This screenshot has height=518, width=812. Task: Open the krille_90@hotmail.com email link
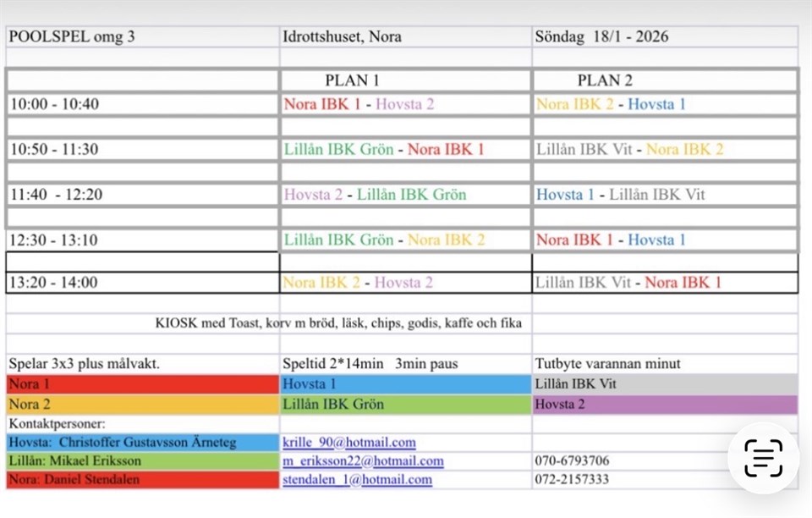(x=349, y=442)
